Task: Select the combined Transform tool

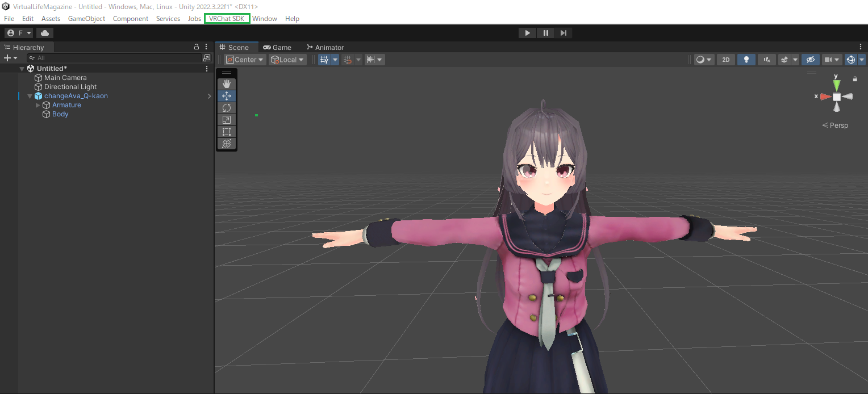Action: [x=227, y=144]
